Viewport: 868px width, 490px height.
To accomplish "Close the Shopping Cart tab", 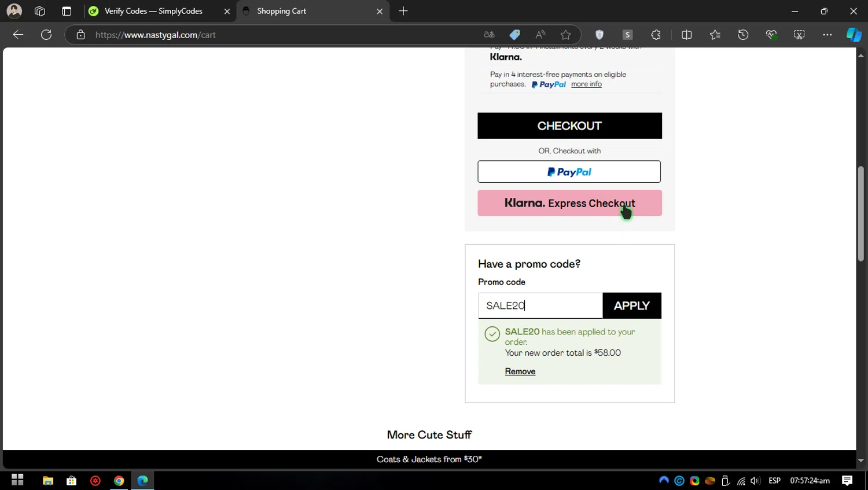I will click(x=380, y=11).
